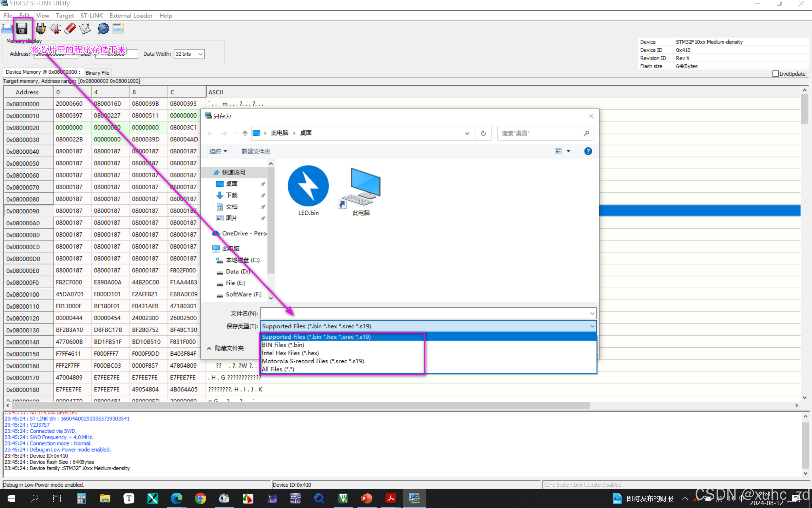Choose All Files (*.*) save type
Viewport: 812px width, 508px height.
(x=429, y=369)
